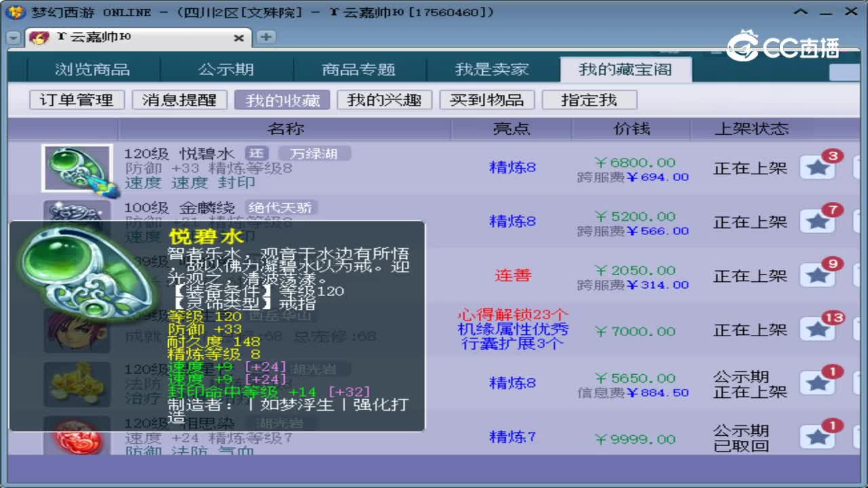
Task: Click the gold item thumbnail in ¥5650.00 row
Action: (x=77, y=384)
